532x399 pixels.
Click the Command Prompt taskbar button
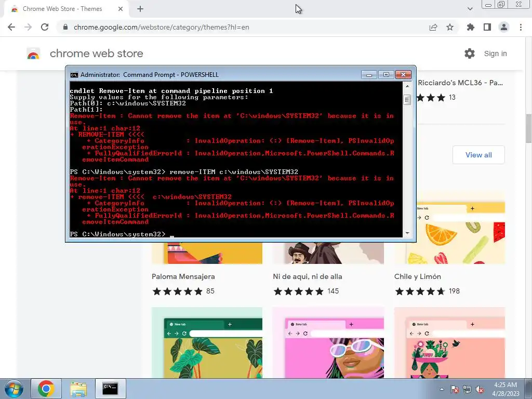(110, 389)
